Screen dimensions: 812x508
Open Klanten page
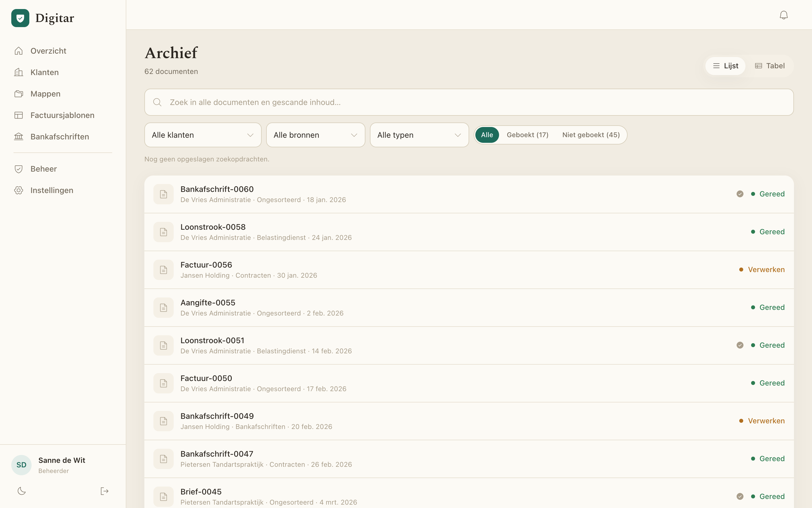(63, 72)
